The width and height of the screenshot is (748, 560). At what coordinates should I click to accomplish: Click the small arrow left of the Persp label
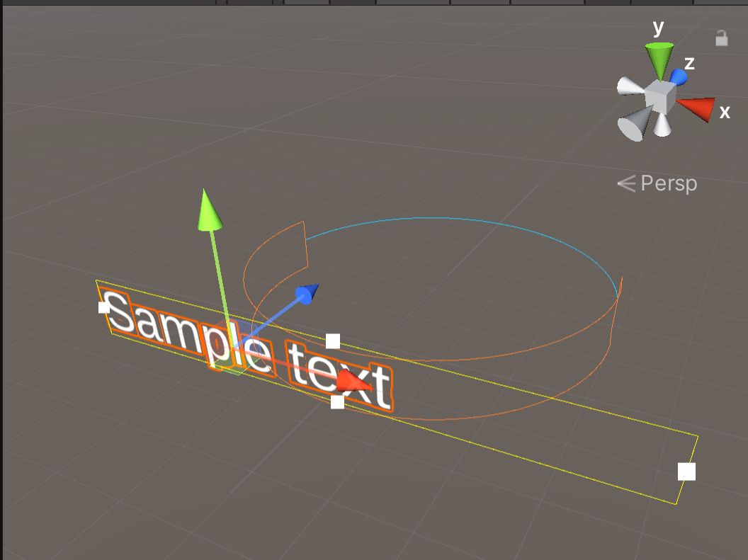tap(627, 183)
